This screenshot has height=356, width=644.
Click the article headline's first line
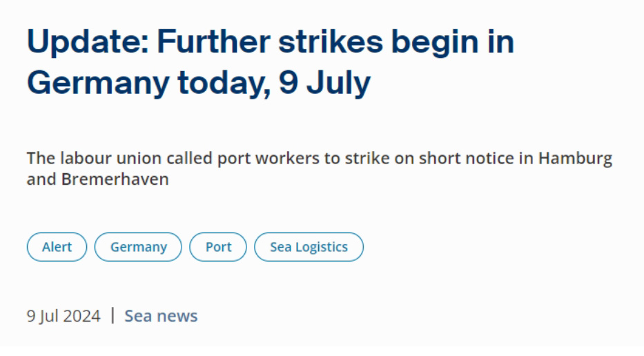[271, 42]
